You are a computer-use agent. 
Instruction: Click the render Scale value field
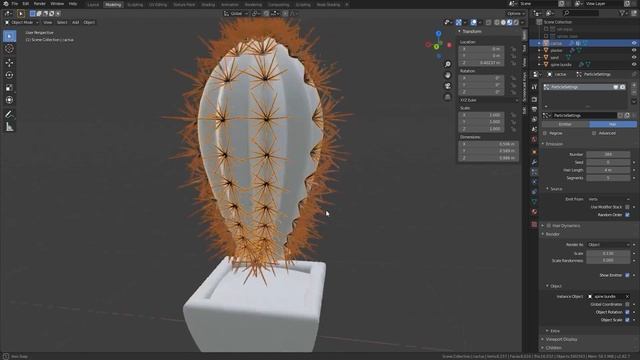click(x=608, y=253)
